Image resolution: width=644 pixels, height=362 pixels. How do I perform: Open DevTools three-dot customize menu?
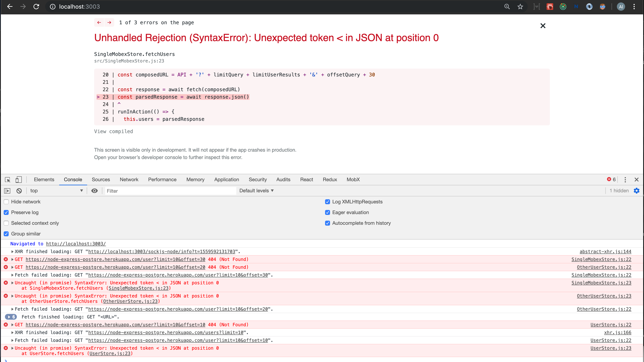tap(625, 180)
